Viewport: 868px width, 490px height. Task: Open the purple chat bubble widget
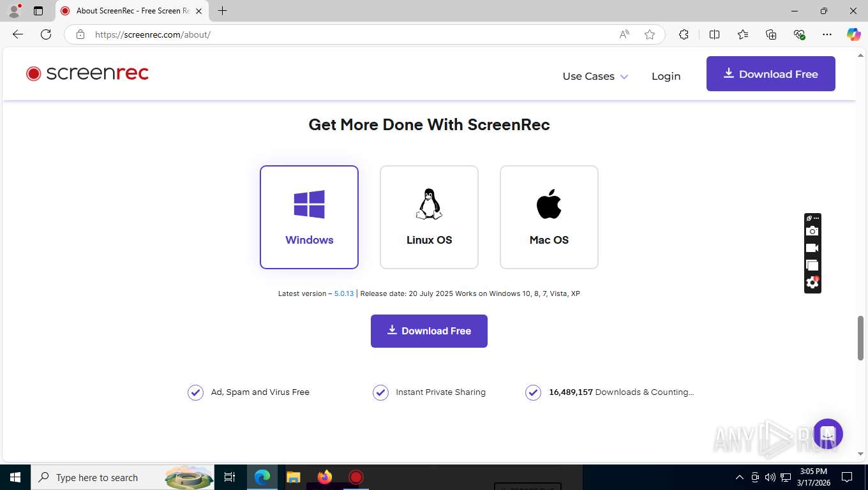tap(828, 434)
